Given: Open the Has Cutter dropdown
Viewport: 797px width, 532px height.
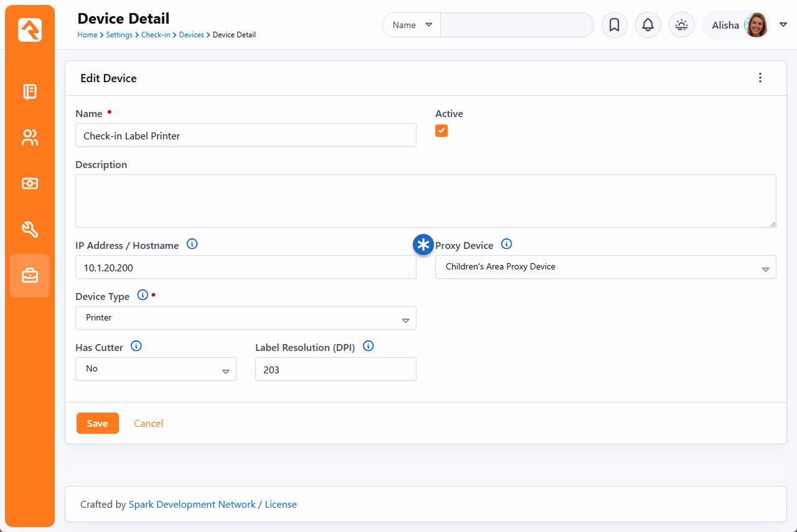Looking at the screenshot, I should click(x=156, y=369).
